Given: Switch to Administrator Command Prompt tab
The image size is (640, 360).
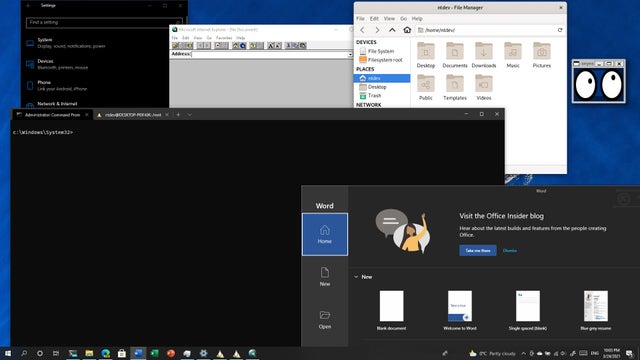Looking at the screenshot, I should point(52,115).
